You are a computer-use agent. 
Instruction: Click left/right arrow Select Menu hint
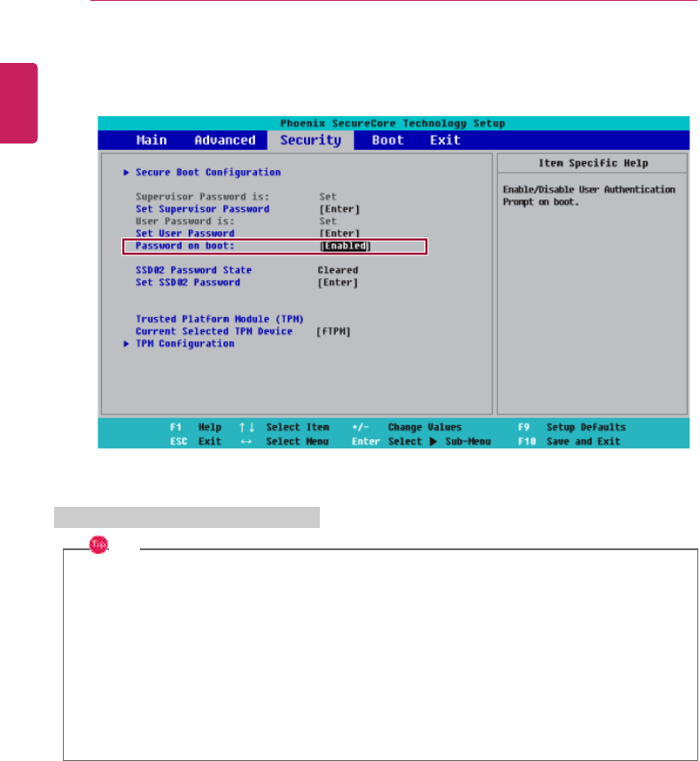(284, 442)
